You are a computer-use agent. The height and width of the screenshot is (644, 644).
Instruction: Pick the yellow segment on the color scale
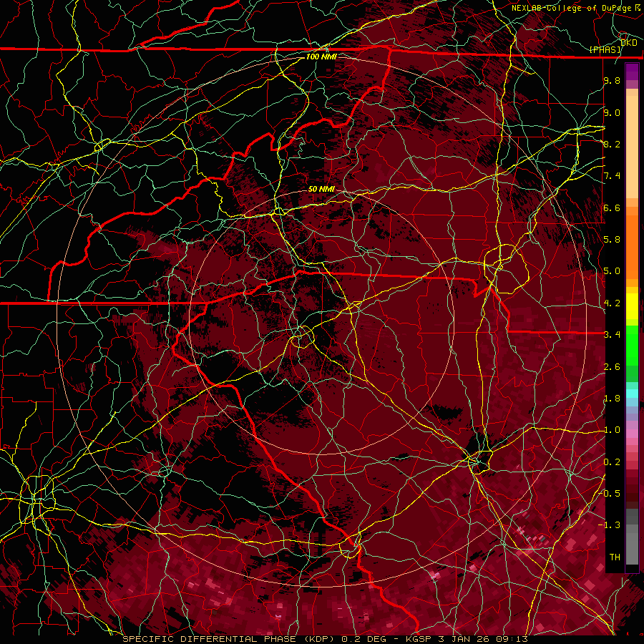click(632, 306)
